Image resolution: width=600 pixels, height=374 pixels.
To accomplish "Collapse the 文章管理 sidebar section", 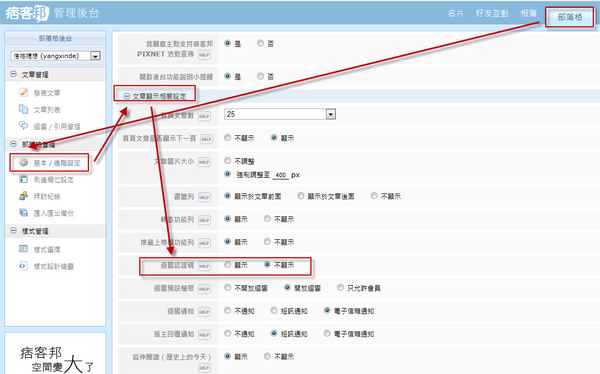I will tap(13, 74).
